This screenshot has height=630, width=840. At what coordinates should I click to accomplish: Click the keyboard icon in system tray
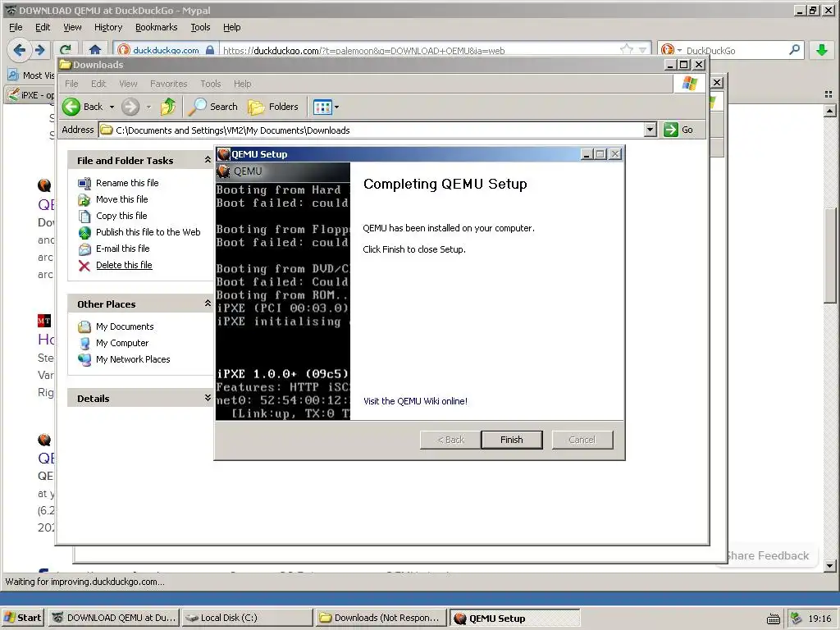click(773, 619)
